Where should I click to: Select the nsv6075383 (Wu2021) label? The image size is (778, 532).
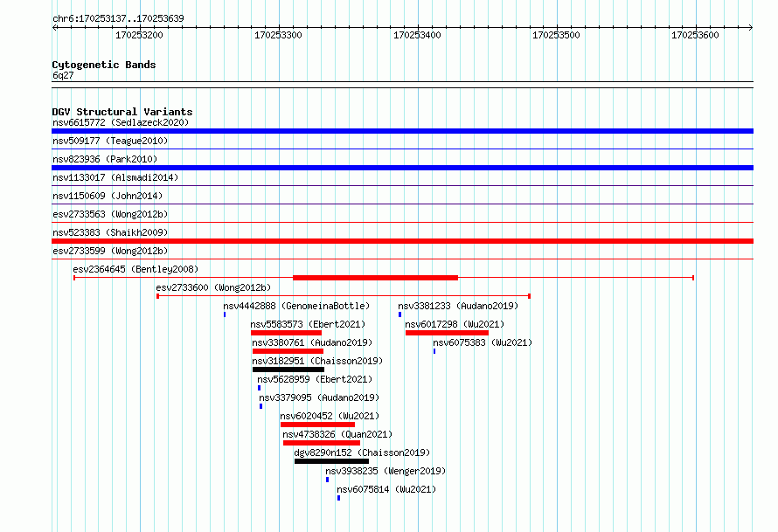tap(483, 342)
